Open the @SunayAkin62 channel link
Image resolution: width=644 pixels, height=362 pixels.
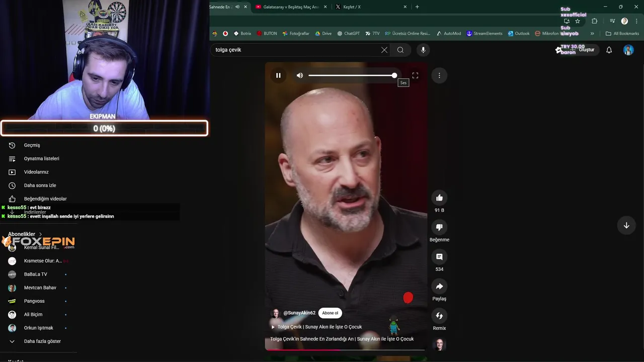tap(299, 313)
